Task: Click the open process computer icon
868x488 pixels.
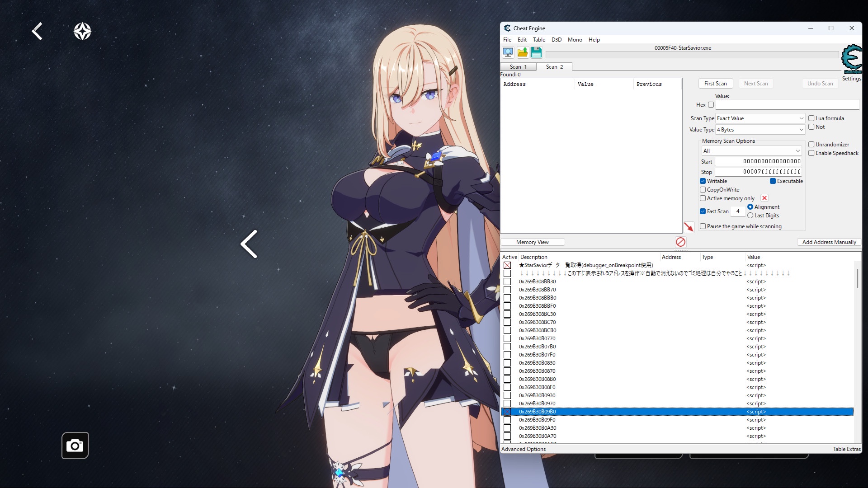Action: pyautogui.click(x=508, y=52)
